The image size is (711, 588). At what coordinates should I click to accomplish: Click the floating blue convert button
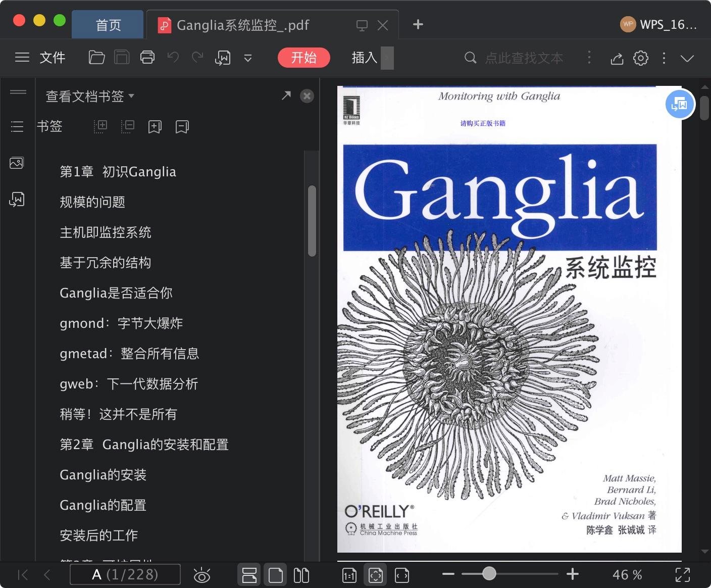pyautogui.click(x=680, y=105)
